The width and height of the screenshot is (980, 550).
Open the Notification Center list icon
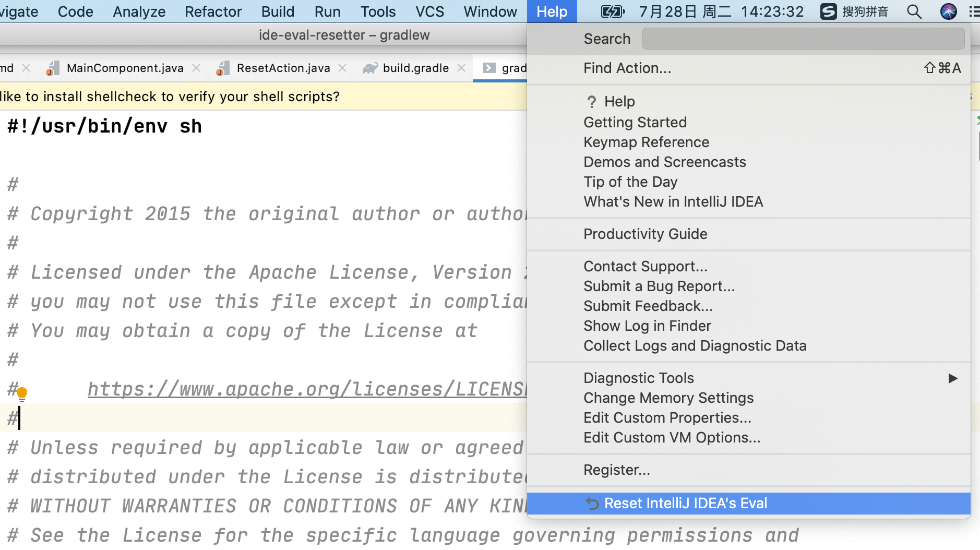[x=974, y=11]
